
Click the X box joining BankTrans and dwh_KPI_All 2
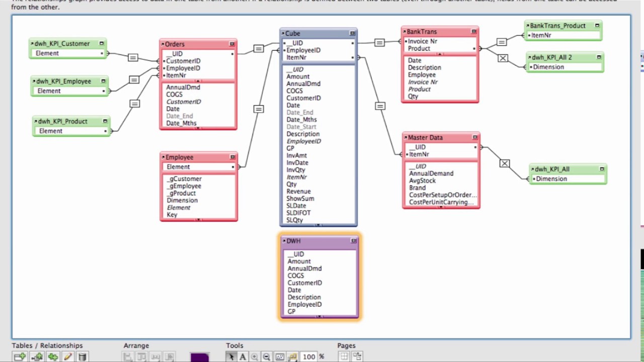click(x=503, y=58)
